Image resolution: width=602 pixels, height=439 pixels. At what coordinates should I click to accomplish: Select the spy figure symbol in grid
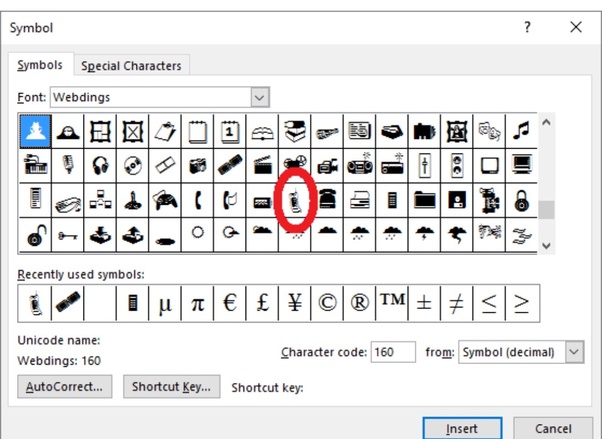tap(35, 131)
